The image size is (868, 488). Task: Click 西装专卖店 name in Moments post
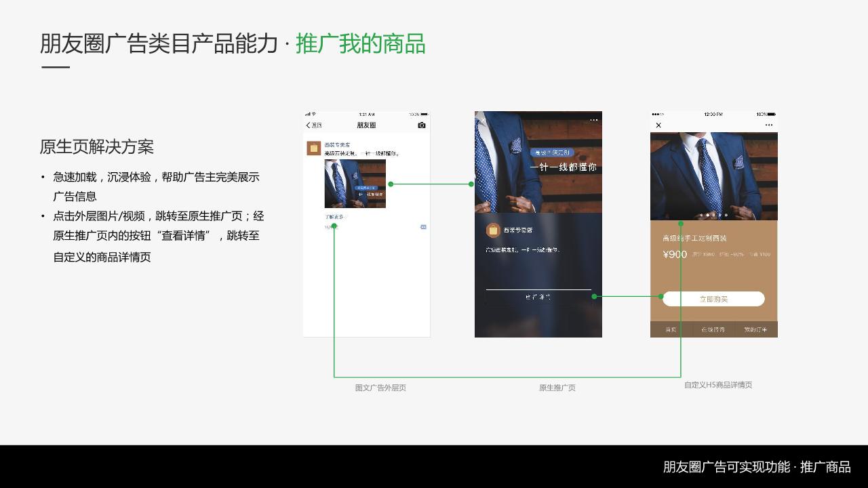pyautogui.click(x=337, y=145)
